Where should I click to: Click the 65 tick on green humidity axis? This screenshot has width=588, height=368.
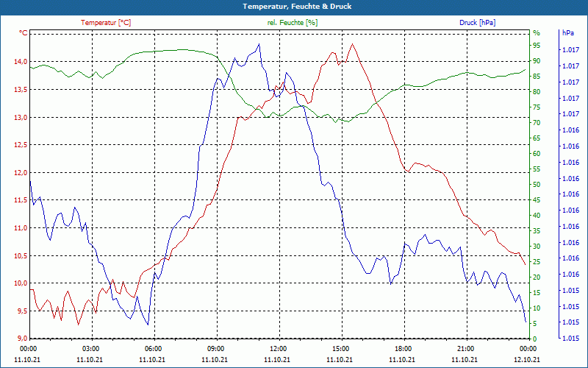(537, 138)
